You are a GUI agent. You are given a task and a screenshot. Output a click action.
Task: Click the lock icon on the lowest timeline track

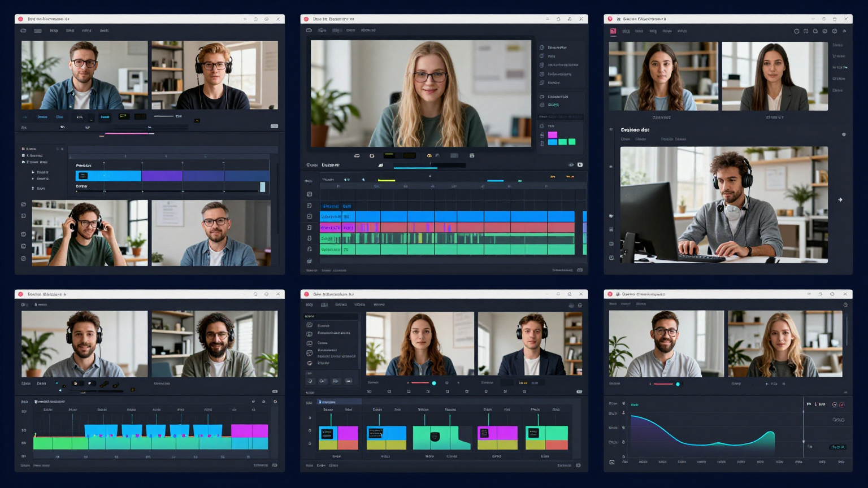[x=310, y=249]
